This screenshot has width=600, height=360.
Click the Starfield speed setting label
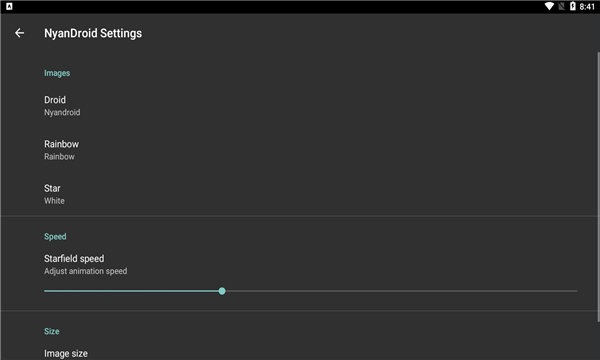[74, 259]
